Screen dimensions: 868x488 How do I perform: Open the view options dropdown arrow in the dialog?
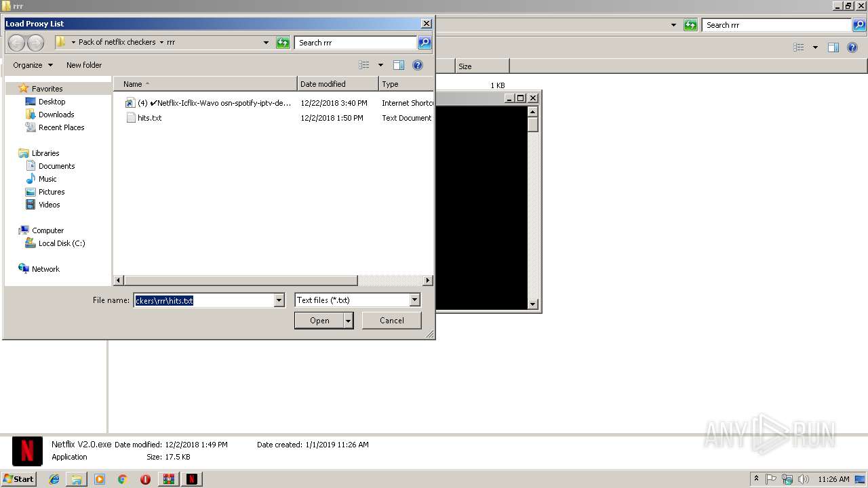click(x=380, y=65)
